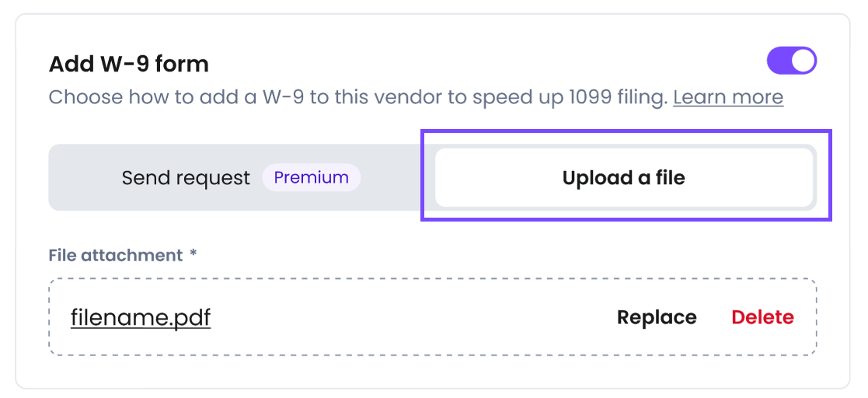This screenshot has height=398, width=868.
Task: Click the bold "Upload a file" label
Action: pyautogui.click(x=623, y=178)
